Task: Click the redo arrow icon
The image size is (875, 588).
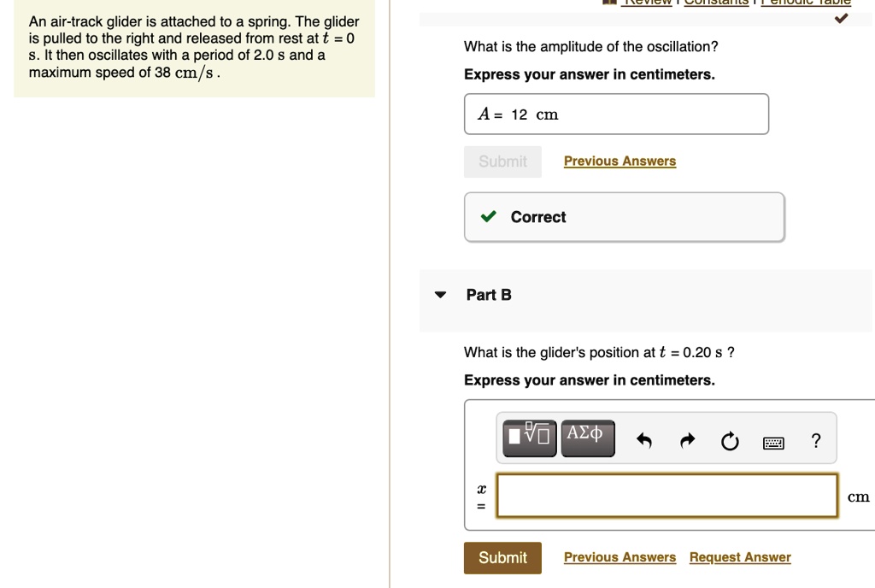Action: [688, 441]
